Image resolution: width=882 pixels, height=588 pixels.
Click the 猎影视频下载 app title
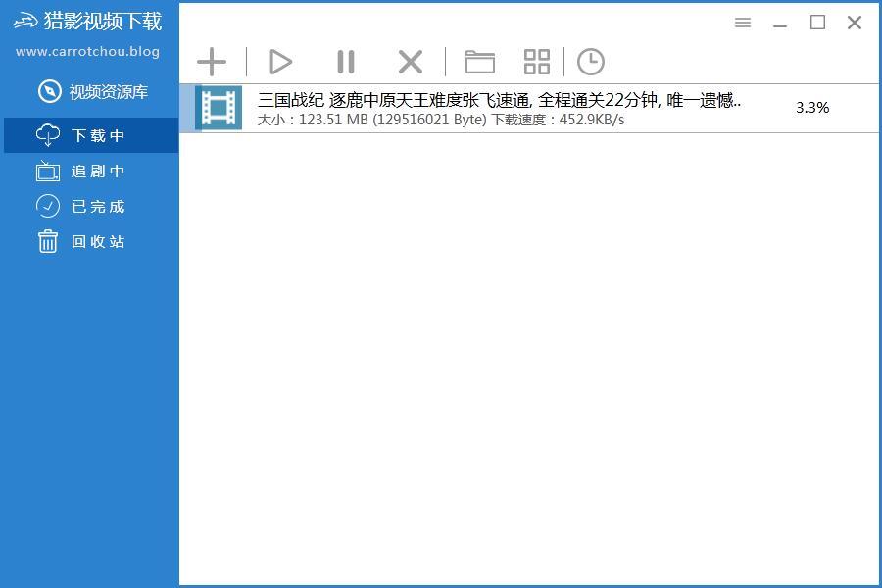pos(103,22)
